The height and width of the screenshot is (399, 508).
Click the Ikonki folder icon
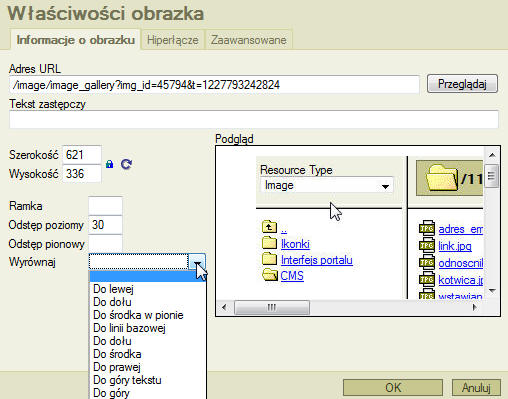269,243
